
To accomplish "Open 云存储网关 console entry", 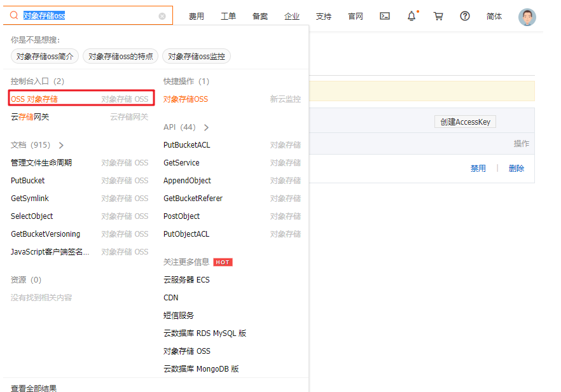I will pos(80,117).
